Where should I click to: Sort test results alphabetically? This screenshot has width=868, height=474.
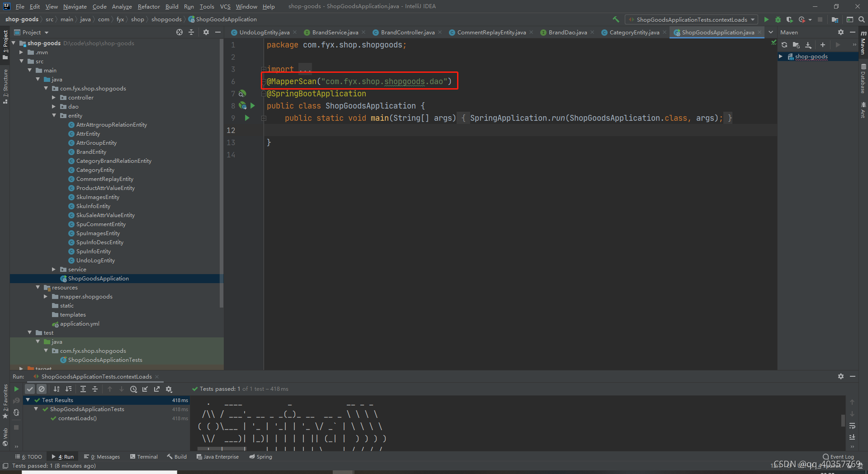57,389
